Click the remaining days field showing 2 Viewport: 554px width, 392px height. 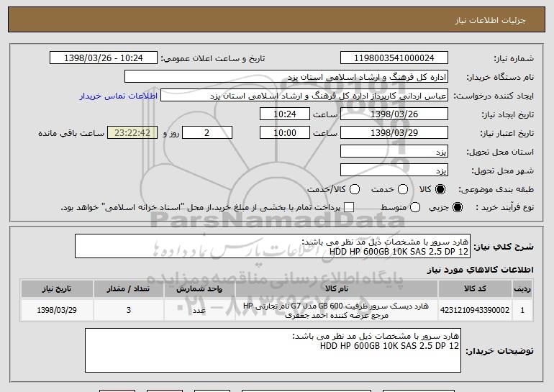coord(207,133)
